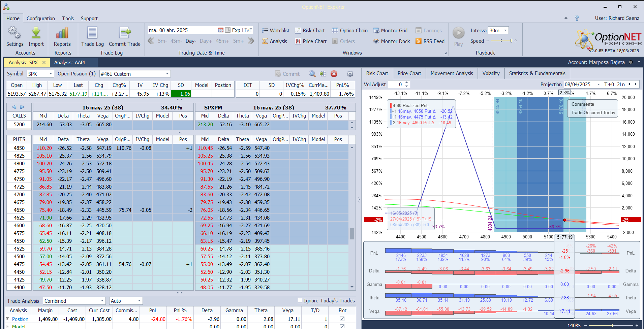Expand the Interval 30m dropdown

click(505, 30)
